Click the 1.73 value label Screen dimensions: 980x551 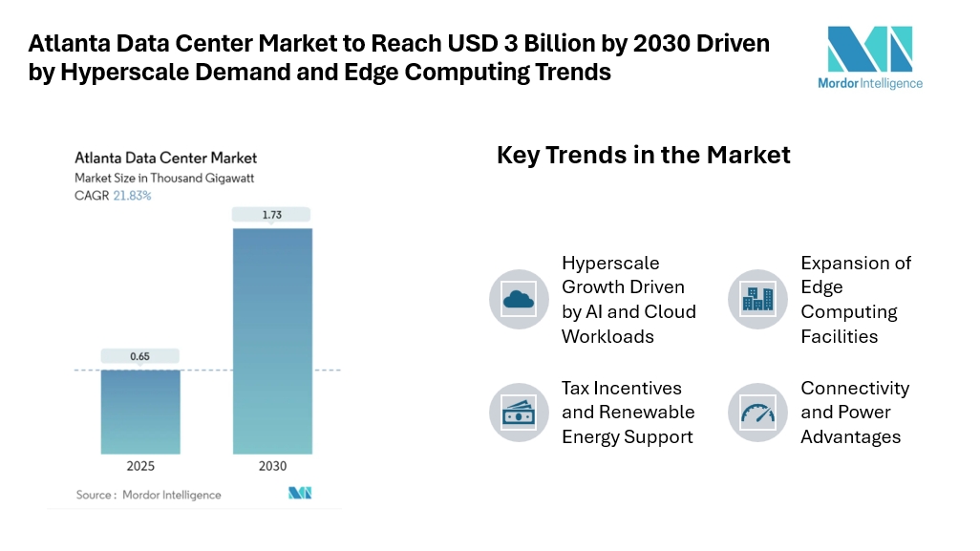(271, 214)
